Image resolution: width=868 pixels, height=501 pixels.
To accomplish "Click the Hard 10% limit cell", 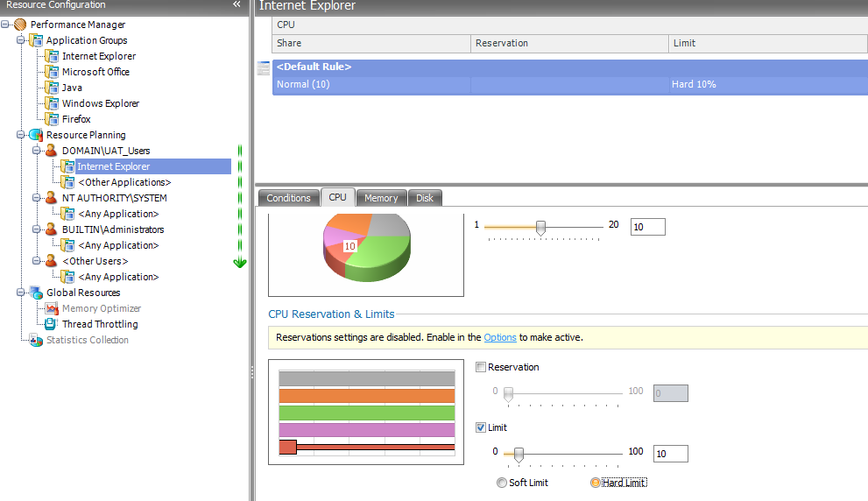I will click(x=768, y=85).
